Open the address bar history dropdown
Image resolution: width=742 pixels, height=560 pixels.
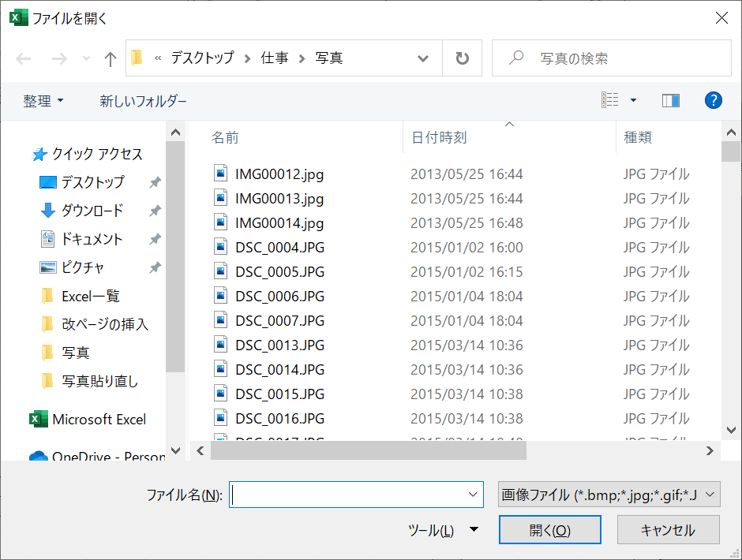(423, 58)
